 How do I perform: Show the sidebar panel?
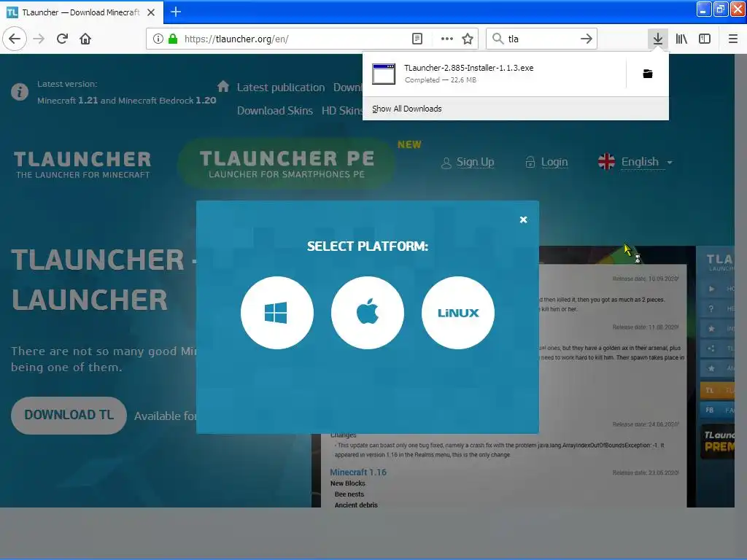(x=705, y=39)
